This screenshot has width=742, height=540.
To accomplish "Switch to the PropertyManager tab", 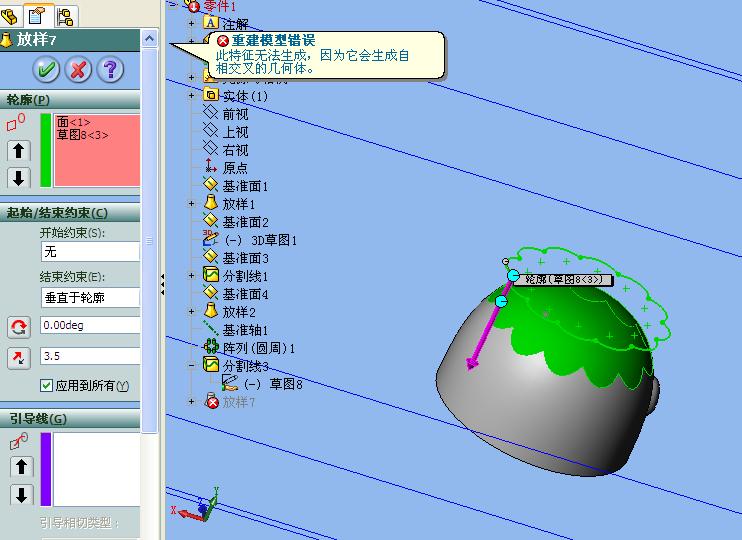I will click(37, 16).
